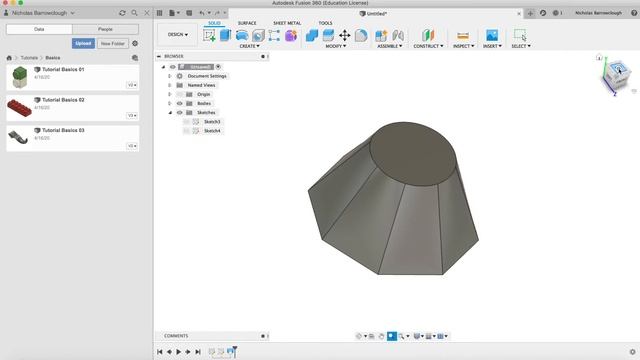Image resolution: width=640 pixels, height=360 pixels.
Task: Open the Help question mark icon
Action: click(x=634, y=13)
